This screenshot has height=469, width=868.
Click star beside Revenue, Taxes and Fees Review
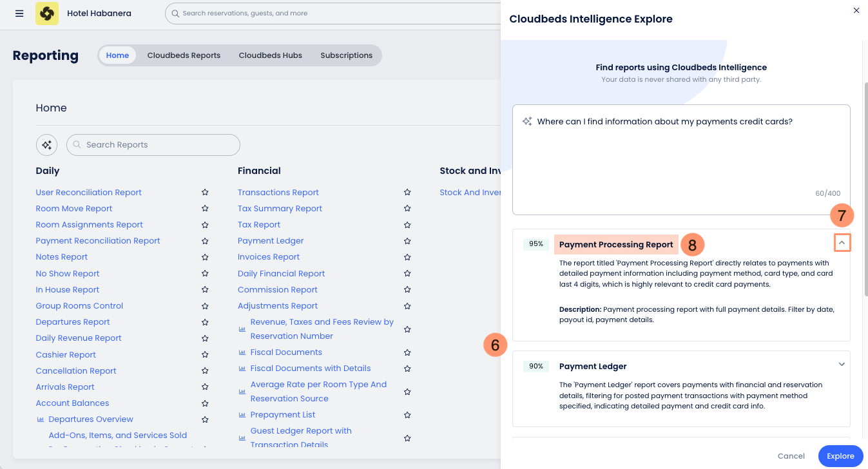pos(407,329)
